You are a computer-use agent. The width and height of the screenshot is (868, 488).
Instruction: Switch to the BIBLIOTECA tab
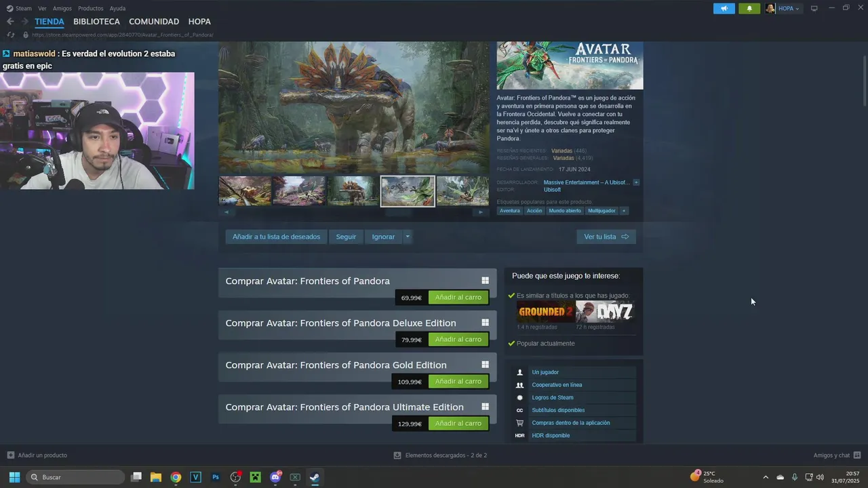click(96, 22)
